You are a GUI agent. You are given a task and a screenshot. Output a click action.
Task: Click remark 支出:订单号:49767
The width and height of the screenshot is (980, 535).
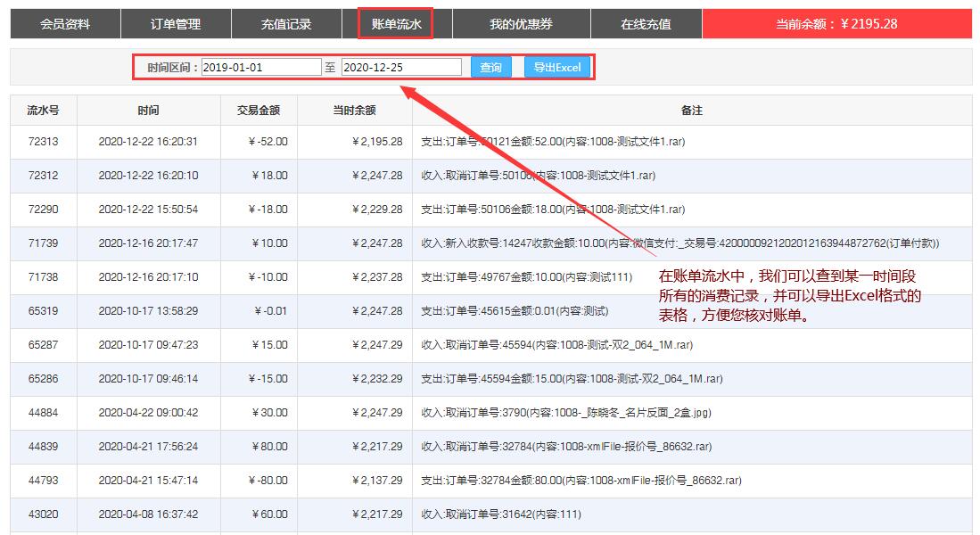[527, 277]
